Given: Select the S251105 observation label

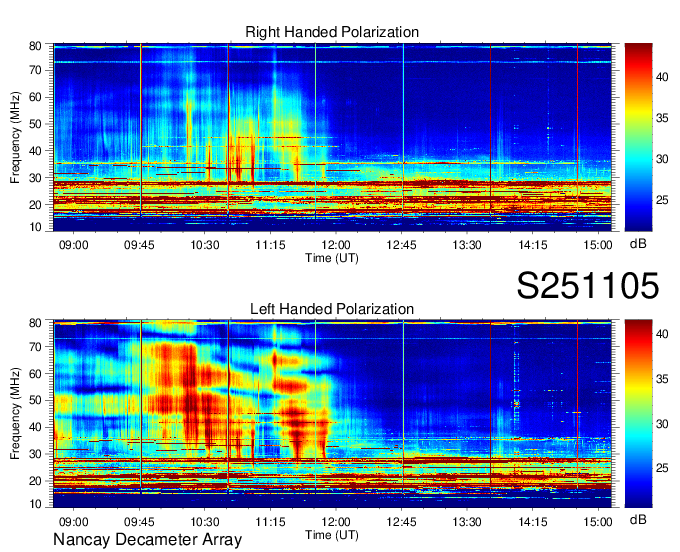Looking at the screenshot, I should [587, 286].
